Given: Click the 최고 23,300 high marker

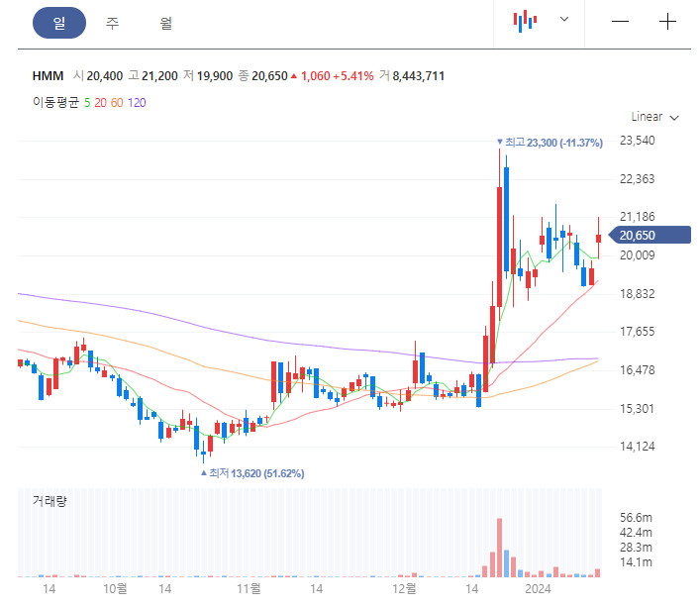Looking at the screenshot, I should click(550, 143).
